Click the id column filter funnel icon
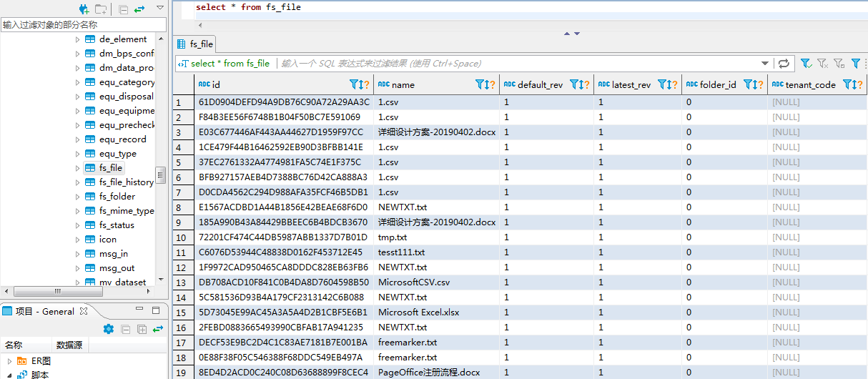Screen dimensions: 868x379 [x=353, y=84]
